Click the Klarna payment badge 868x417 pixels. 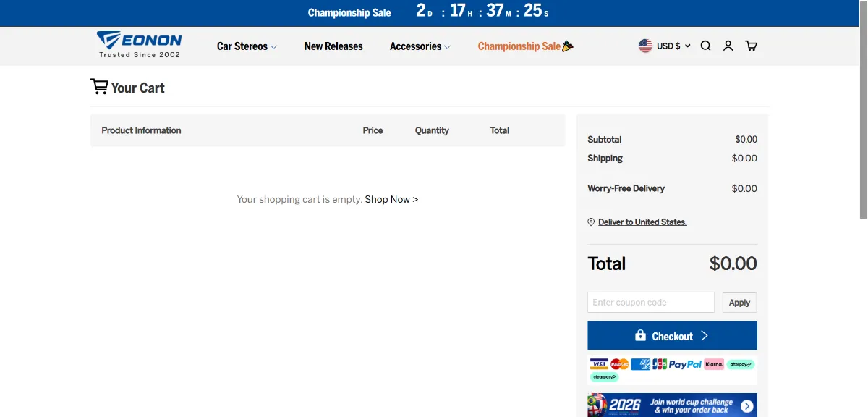click(x=714, y=364)
